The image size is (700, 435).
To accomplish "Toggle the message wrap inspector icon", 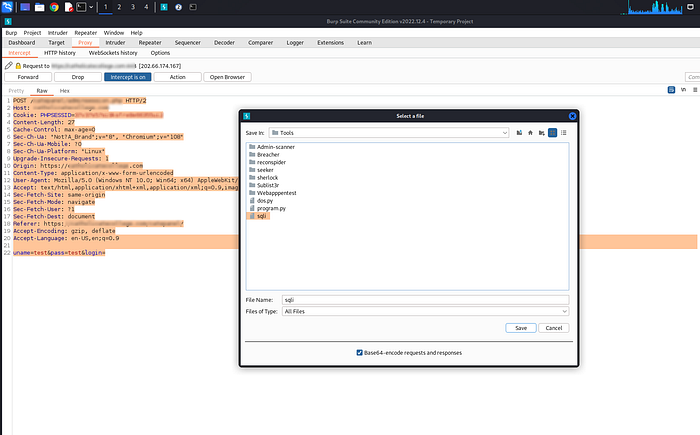I will [671, 90].
